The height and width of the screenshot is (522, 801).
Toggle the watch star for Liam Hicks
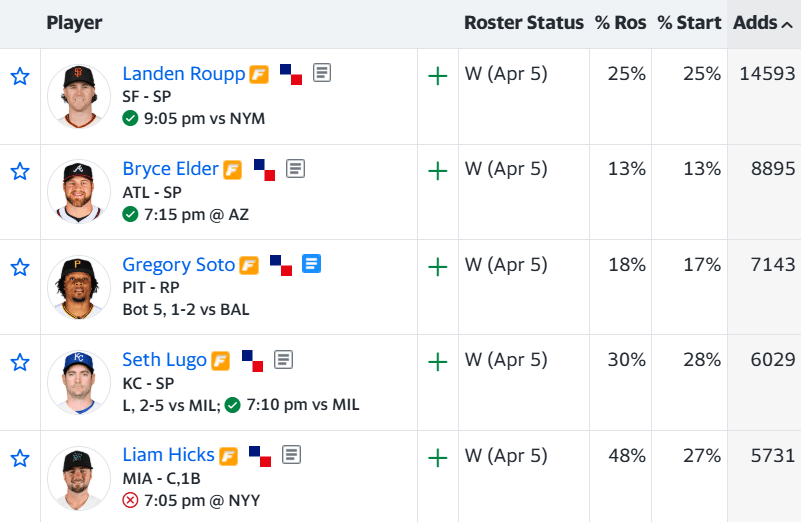[x=20, y=458]
